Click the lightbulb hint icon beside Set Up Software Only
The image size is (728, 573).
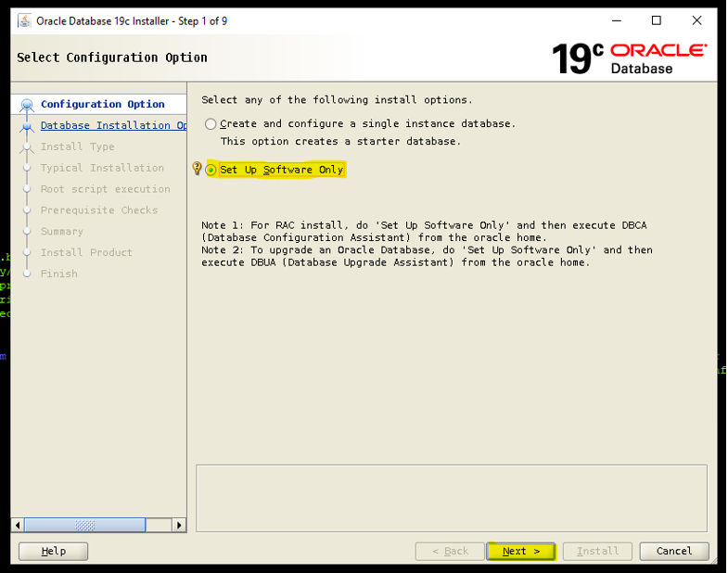tap(197, 168)
